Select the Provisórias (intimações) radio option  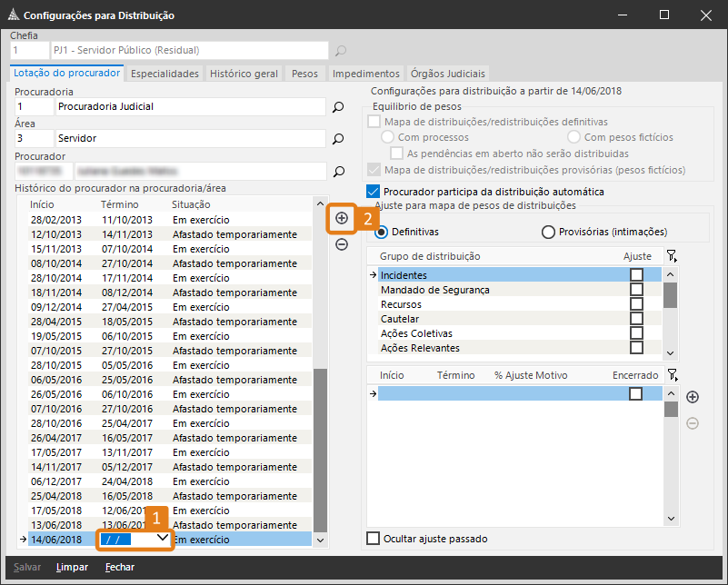(x=548, y=233)
